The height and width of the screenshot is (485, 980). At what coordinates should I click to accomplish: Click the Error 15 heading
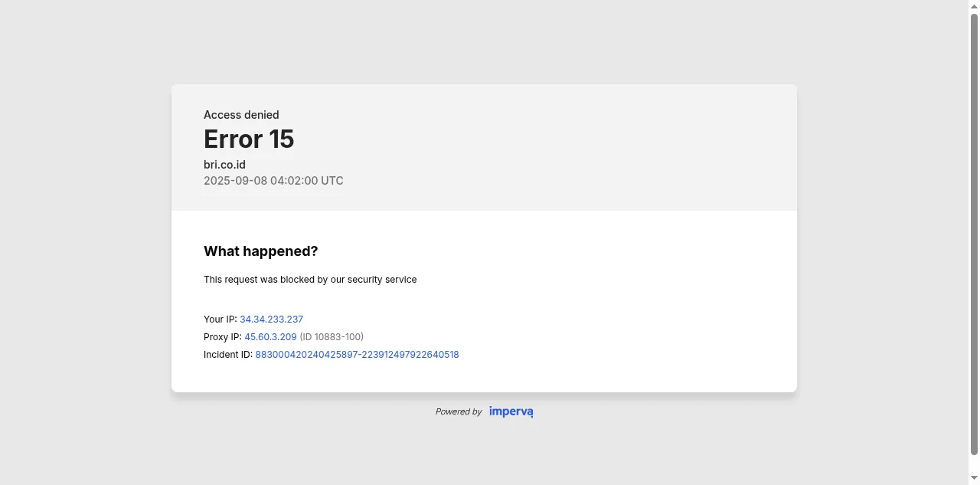click(x=249, y=139)
